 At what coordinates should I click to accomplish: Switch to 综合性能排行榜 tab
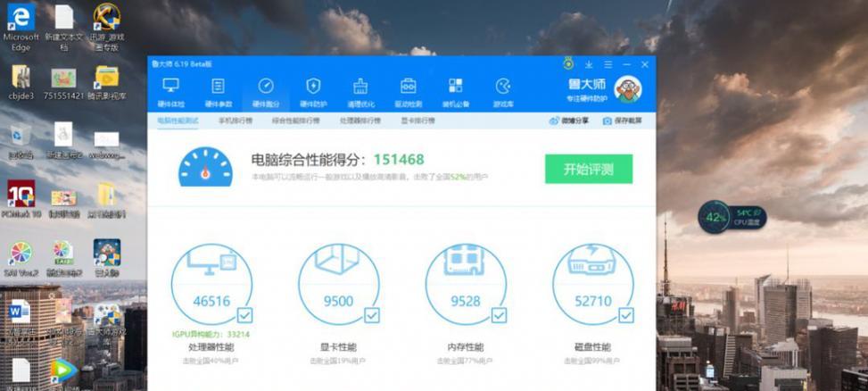295,121
